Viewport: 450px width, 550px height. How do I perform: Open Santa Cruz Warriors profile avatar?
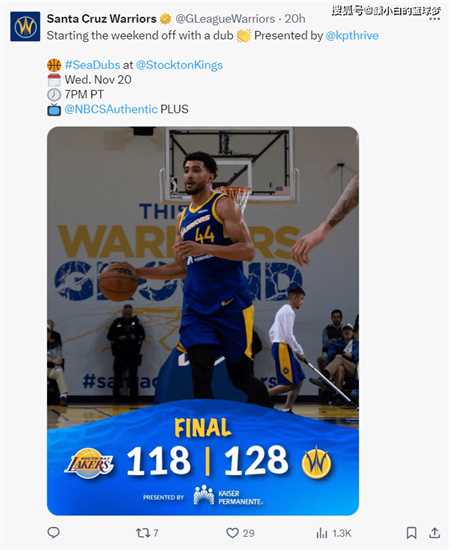[x=25, y=26]
